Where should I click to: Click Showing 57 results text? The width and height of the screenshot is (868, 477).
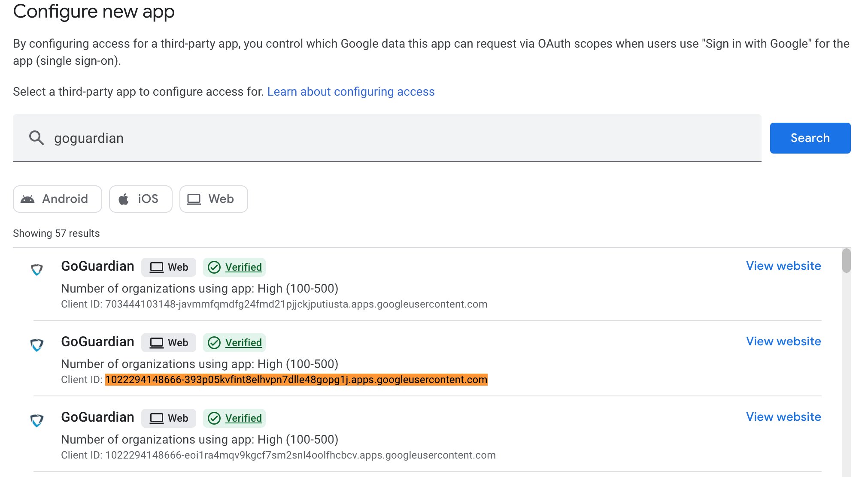[56, 233]
